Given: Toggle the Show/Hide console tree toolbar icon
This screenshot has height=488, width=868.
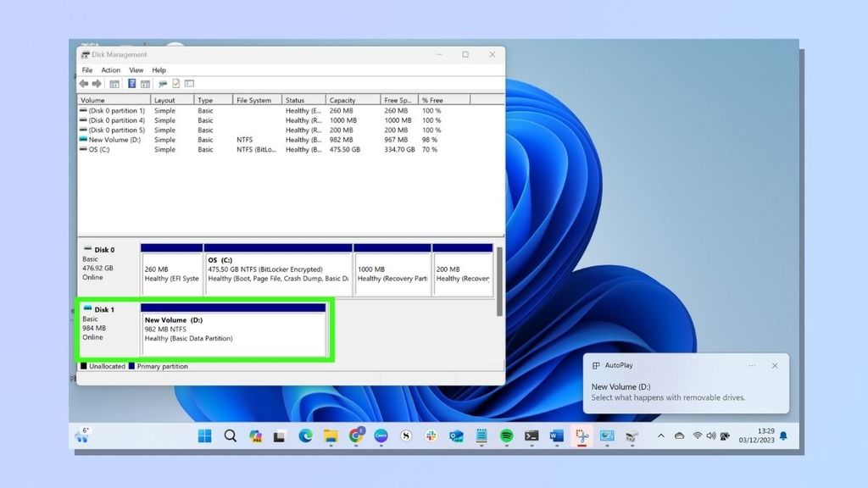Looking at the screenshot, I should coord(115,83).
